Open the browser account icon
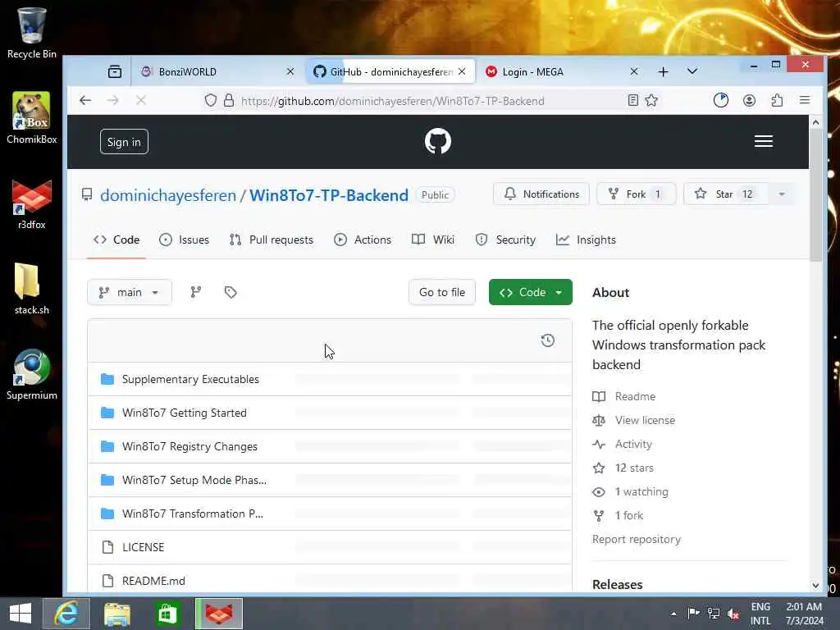 pyautogui.click(x=749, y=100)
